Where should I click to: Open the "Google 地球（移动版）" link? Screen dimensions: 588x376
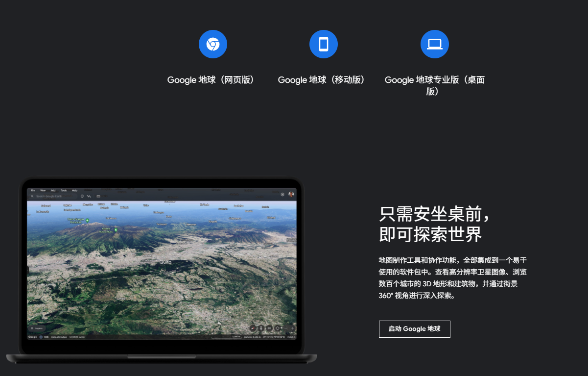324,80
